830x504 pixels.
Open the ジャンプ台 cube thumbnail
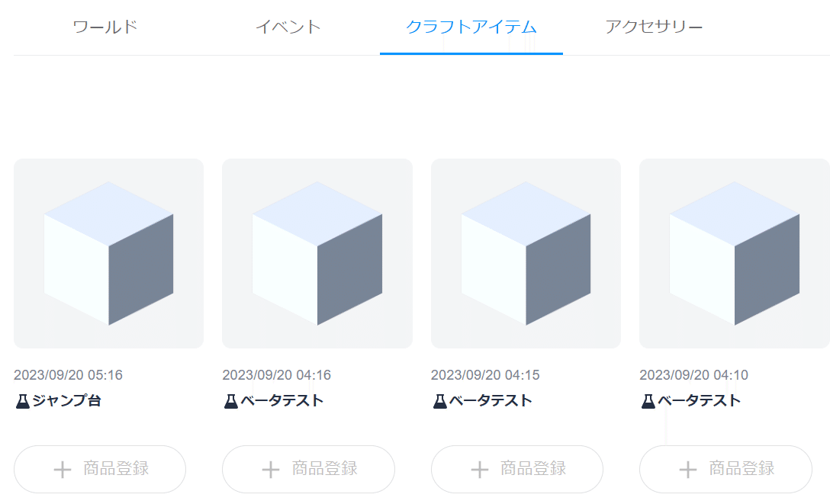[108, 253]
